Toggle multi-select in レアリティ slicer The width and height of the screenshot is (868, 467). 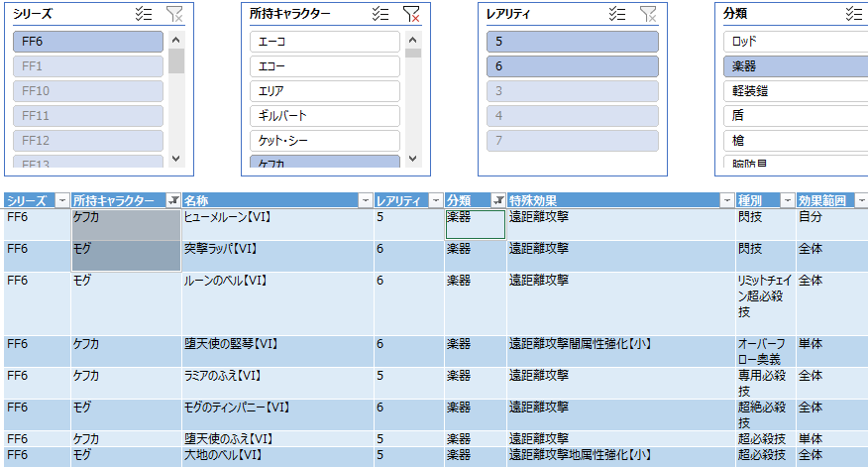[617, 14]
